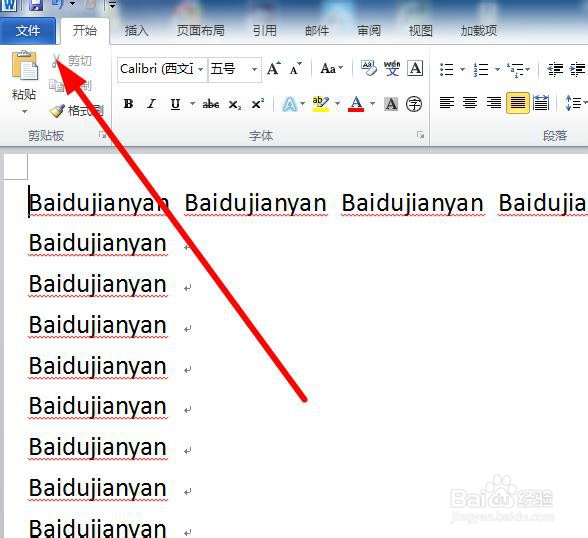Switch to the 开始 ribbon tab

tap(85, 30)
